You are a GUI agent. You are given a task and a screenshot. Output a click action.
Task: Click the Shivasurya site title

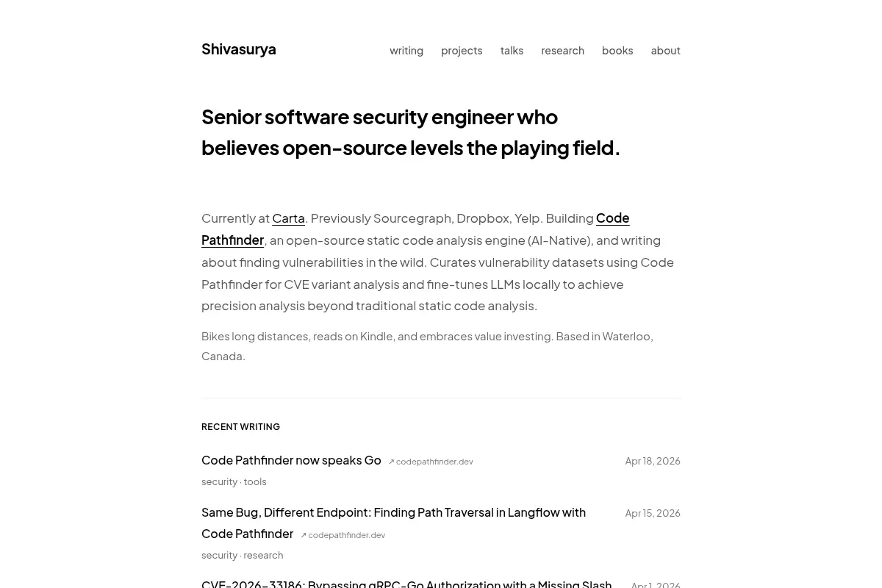click(x=239, y=49)
